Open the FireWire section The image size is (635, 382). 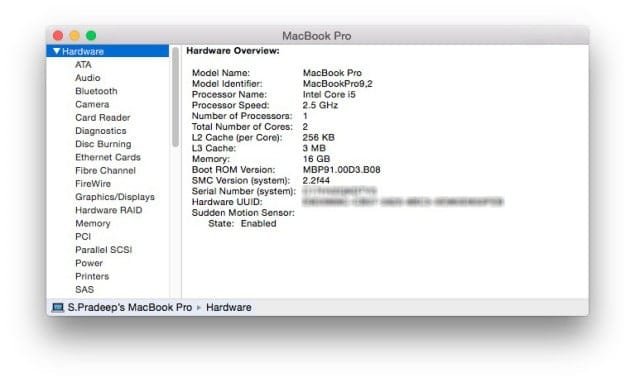pyautogui.click(x=93, y=184)
